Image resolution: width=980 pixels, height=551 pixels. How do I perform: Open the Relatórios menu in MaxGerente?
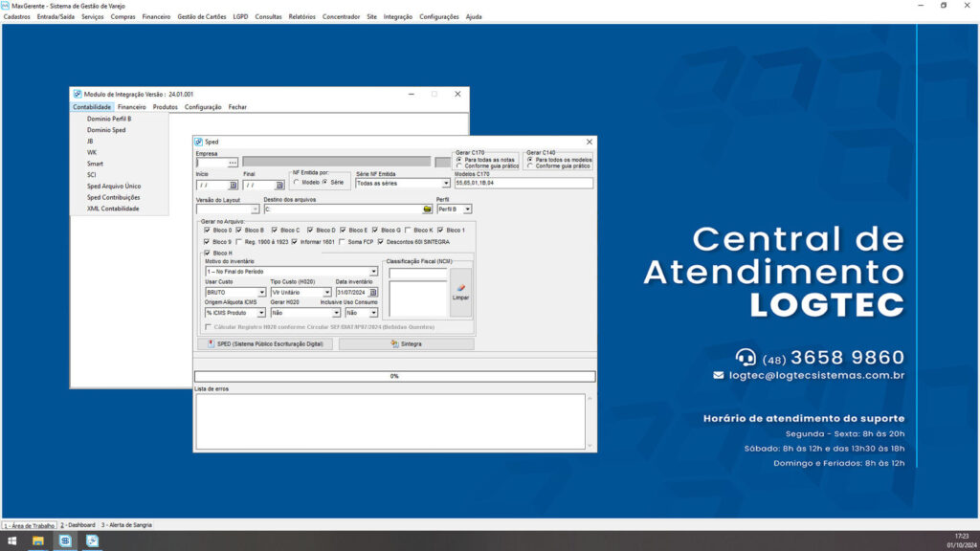301,17
